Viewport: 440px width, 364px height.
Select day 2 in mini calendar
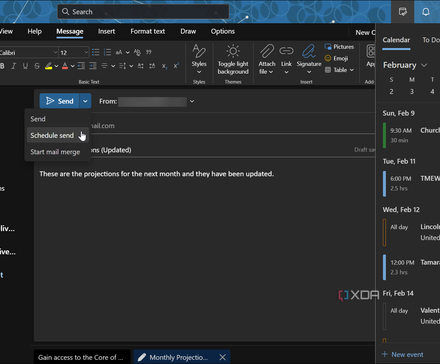point(391,91)
